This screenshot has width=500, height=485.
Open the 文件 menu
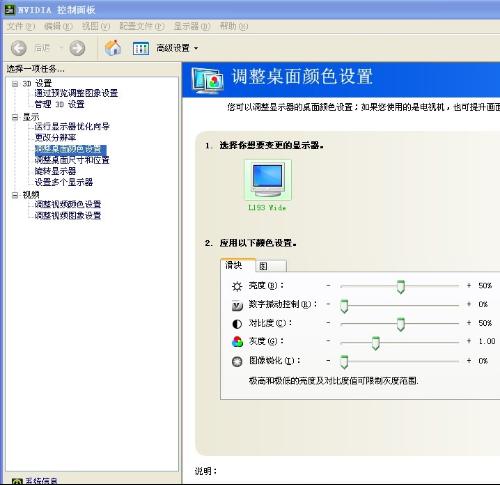[x=21, y=26]
